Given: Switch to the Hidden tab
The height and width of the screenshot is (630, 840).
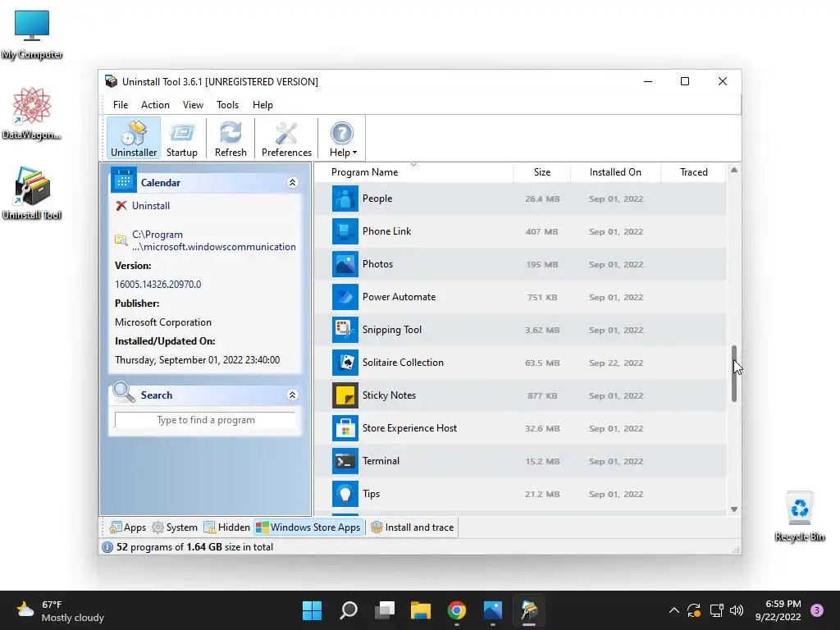Looking at the screenshot, I should [x=226, y=527].
